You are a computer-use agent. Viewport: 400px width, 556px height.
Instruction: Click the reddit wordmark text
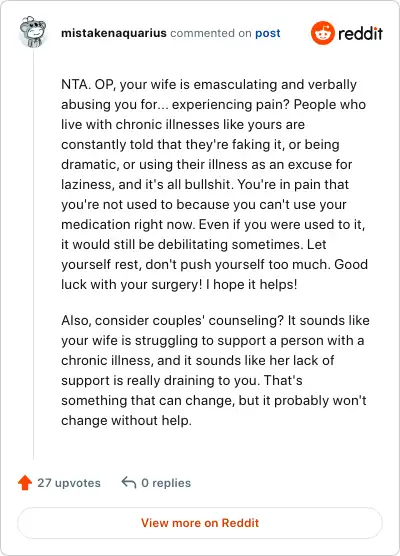point(360,33)
